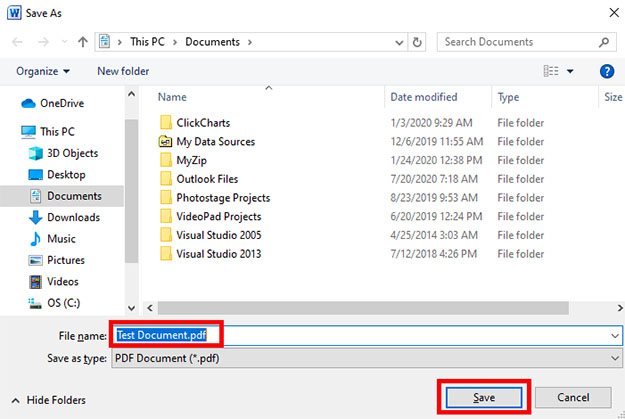
Task: Sort by the Size column header
Action: click(x=613, y=97)
